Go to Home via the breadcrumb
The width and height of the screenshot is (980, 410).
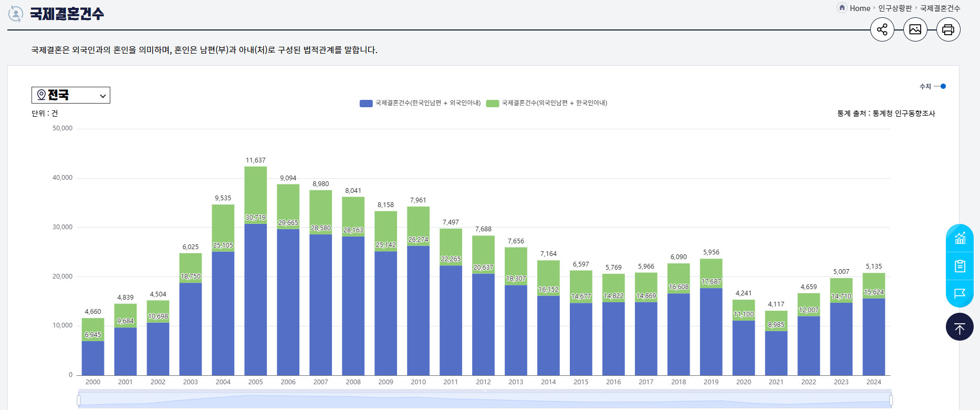point(860,8)
